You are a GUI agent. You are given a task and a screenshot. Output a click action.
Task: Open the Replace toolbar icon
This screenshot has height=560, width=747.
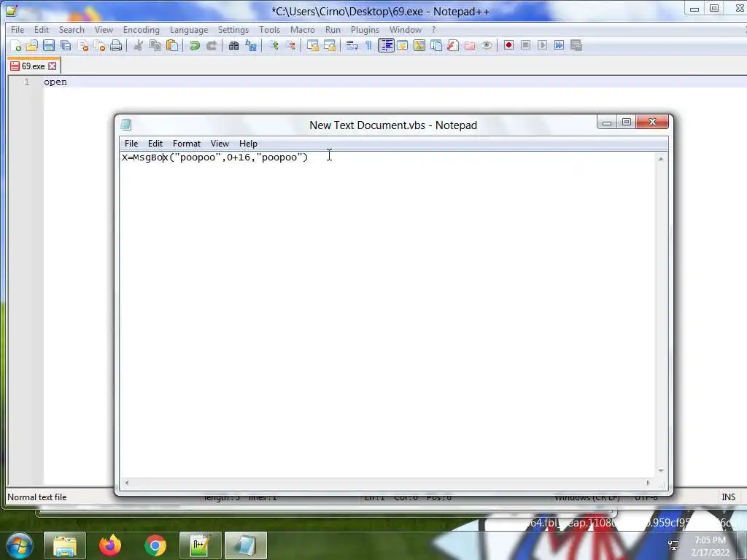pyautogui.click(x=251, y=46)
